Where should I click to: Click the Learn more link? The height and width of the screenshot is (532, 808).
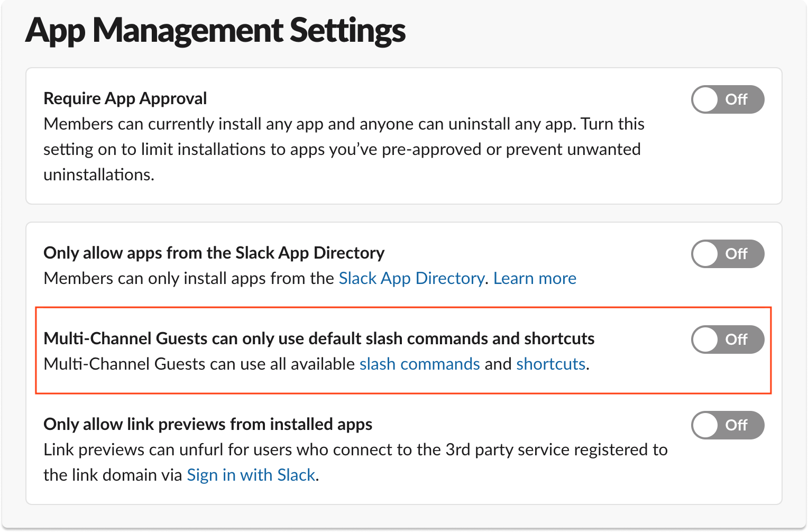[x=535, y=278]
